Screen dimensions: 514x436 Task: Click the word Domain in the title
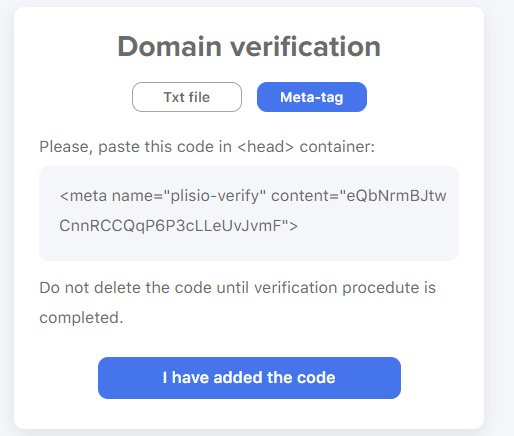pyautogui.click(x=169, y=47)
